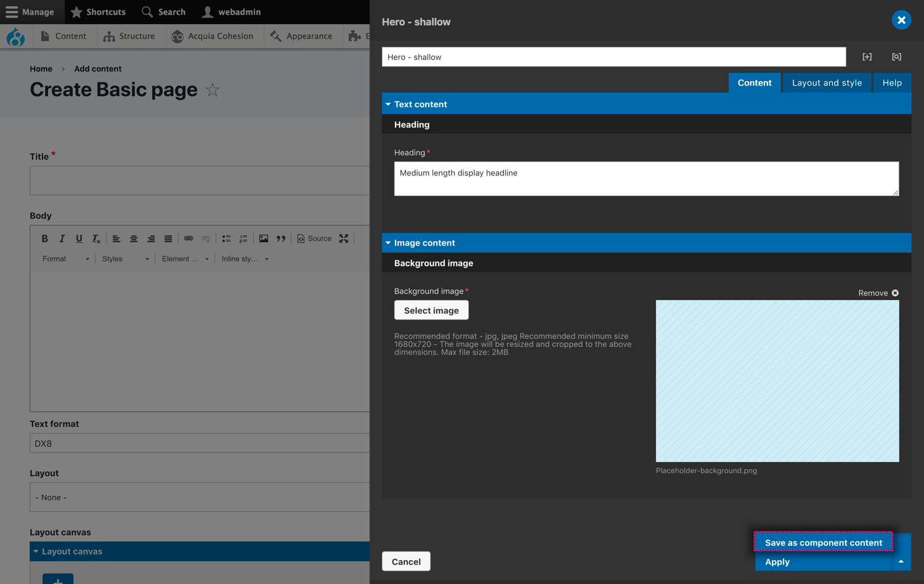Click the Heading text area
The width and height of the screenshot is (924, 584).
(646, 179)
